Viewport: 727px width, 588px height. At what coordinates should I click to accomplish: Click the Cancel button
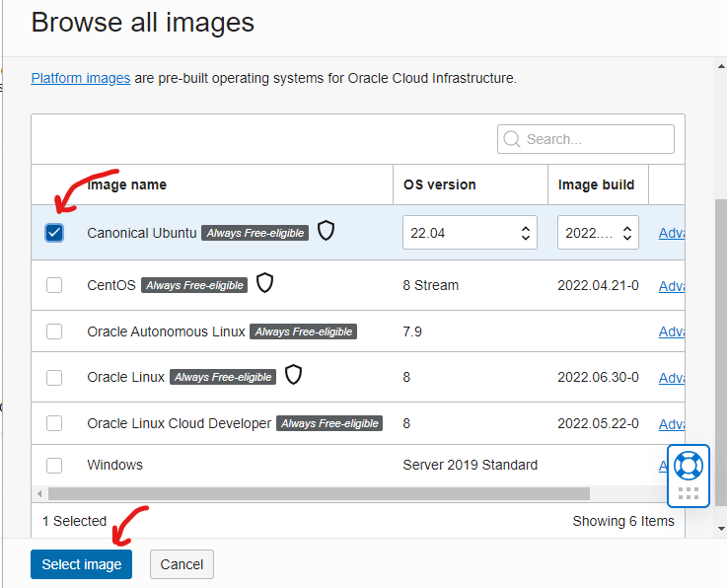[182, 564]
